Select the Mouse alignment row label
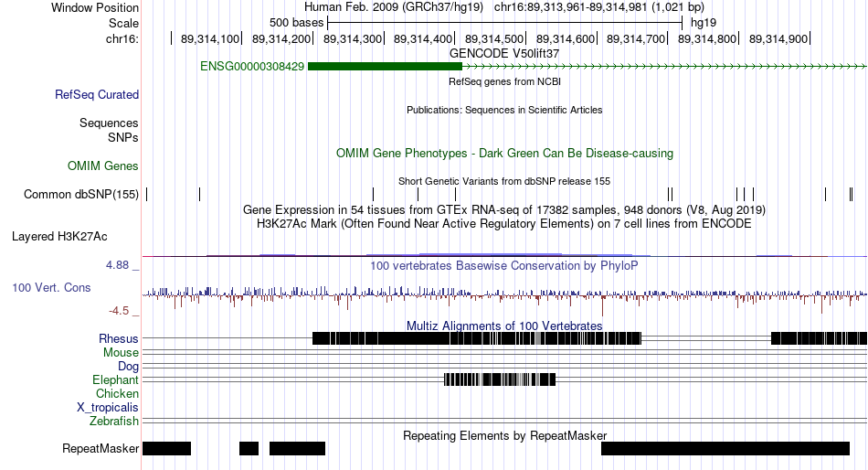Image resolution: width=868 pixels, height=470 pixels. pyautogui.click(x=121, y=353)
